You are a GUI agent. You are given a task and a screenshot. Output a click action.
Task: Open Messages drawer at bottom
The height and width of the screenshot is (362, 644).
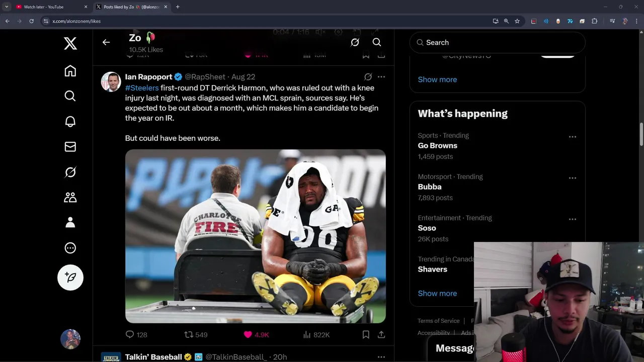pos(455,348)
